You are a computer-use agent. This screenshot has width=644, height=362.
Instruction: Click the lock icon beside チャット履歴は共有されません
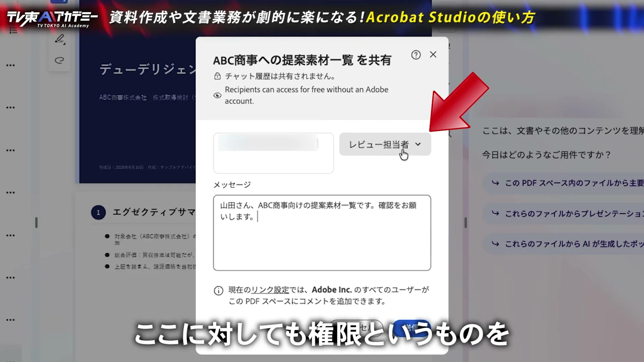217,76
